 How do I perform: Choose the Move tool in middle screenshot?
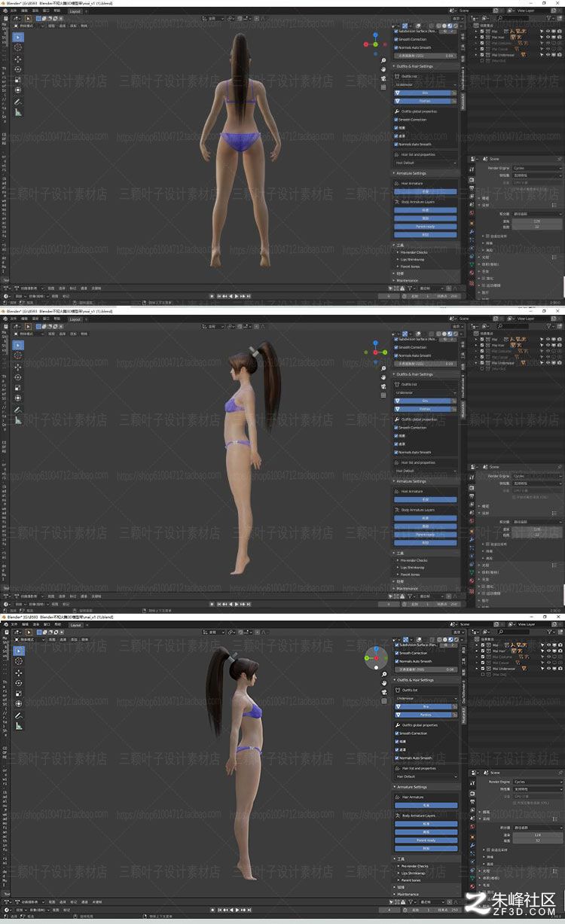tap(18, 367)
